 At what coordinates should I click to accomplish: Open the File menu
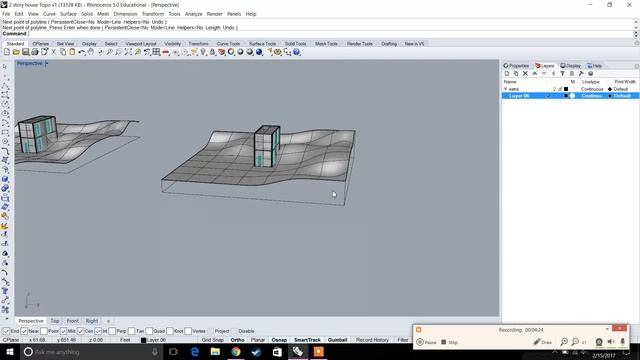coord(6,14)
